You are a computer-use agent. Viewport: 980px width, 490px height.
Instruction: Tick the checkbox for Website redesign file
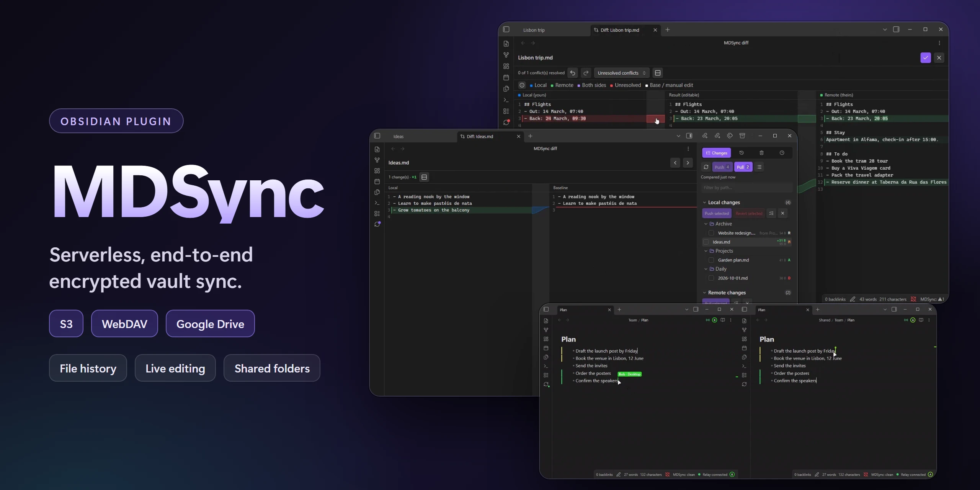click(x=711, y=233)
